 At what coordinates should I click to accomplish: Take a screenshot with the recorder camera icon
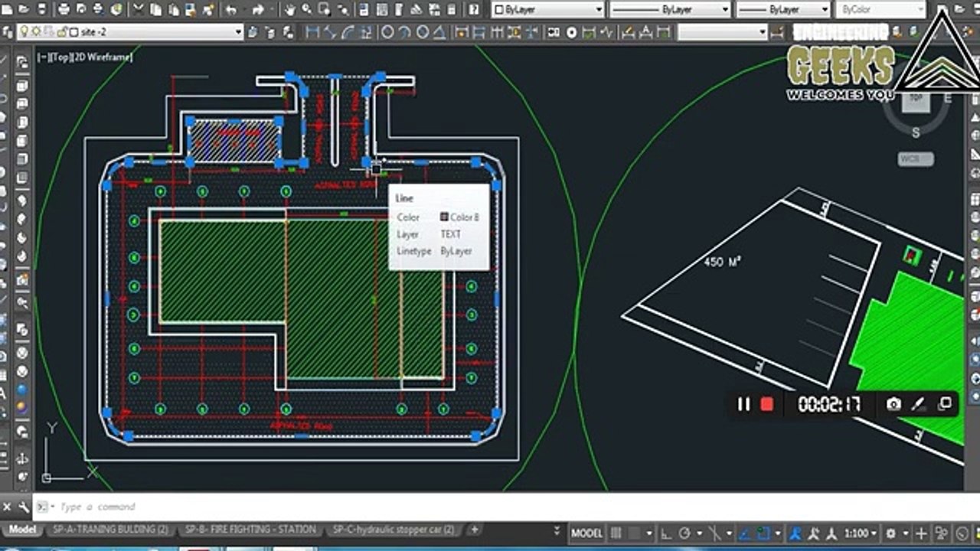point(893,404)
